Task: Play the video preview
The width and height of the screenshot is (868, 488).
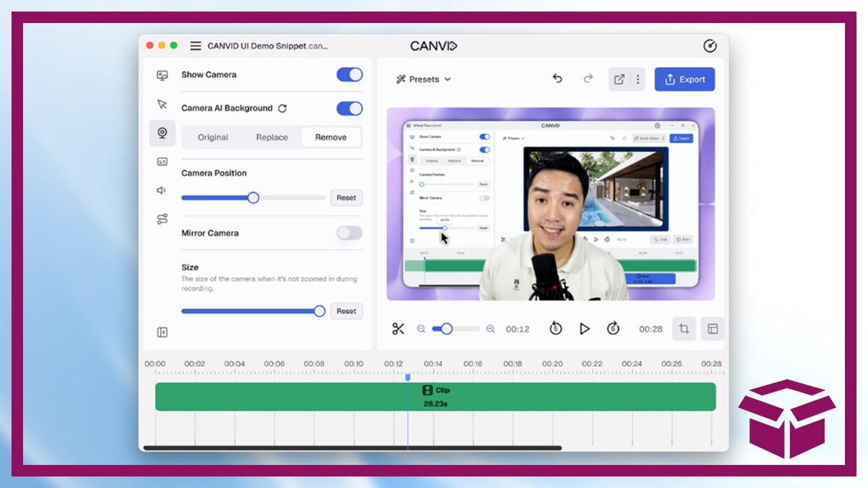Action: (585, 329)
